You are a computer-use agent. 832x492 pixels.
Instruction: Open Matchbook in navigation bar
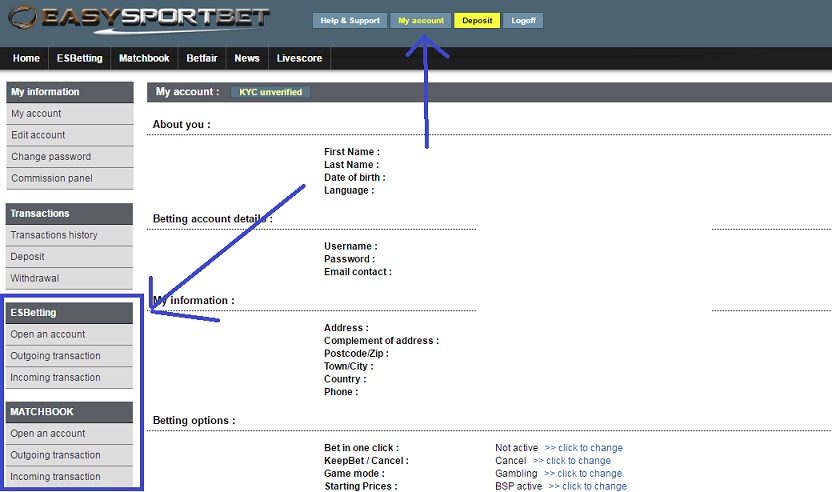[x=144, y=58]
